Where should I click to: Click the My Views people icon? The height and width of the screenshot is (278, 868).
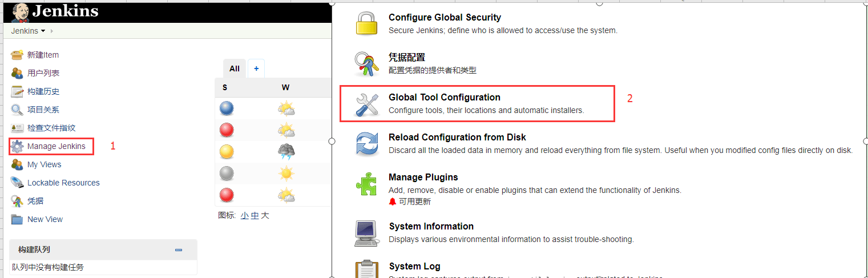point(17,164)
